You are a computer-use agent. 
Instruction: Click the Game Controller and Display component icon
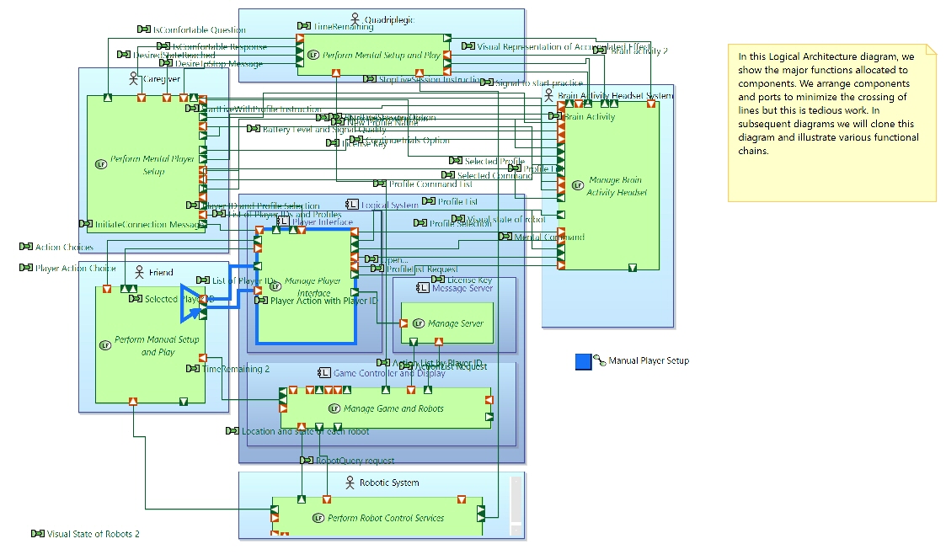coord(324,372)
